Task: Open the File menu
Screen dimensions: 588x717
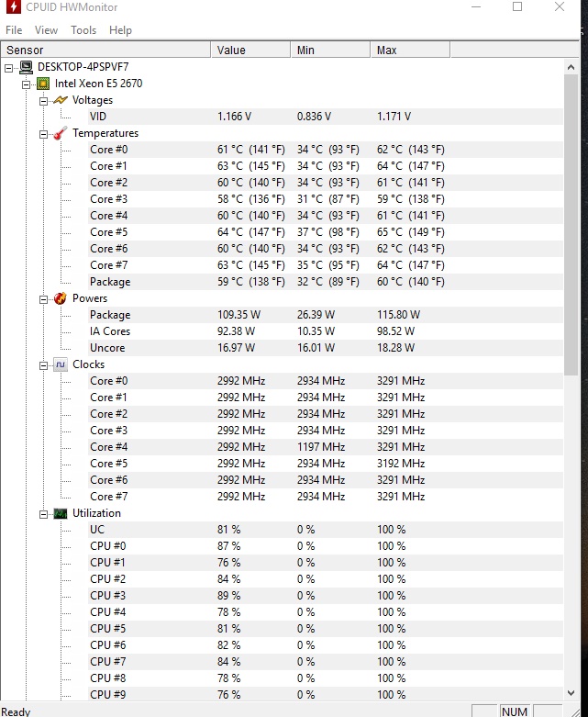Action: [x=14, y=30]
